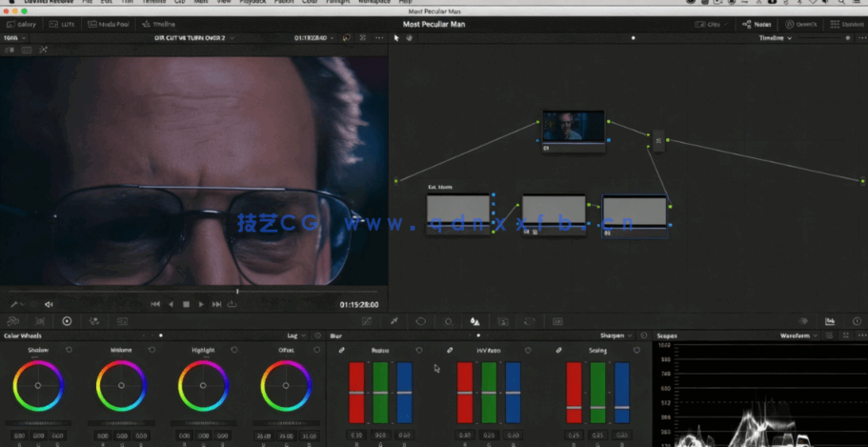Image resolution: width=868 pixels, height=447 pixels.
Task: Open the LUTs panel
Action: [61, 25]
